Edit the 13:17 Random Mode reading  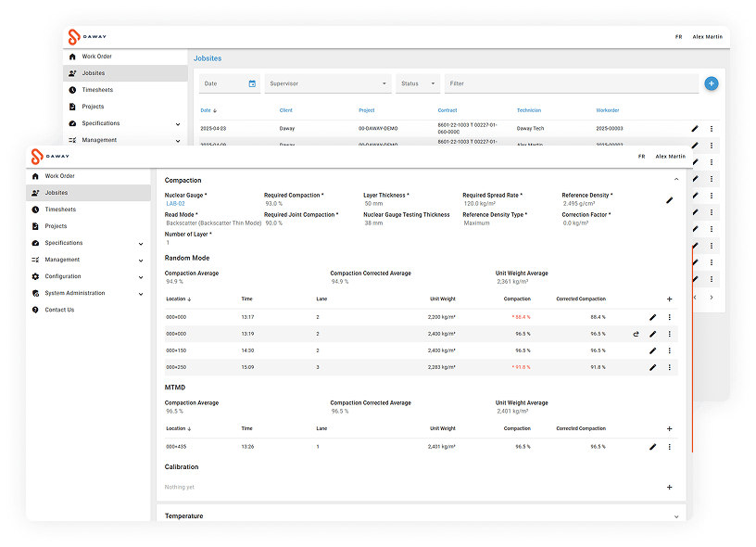(x=652, y=317)
